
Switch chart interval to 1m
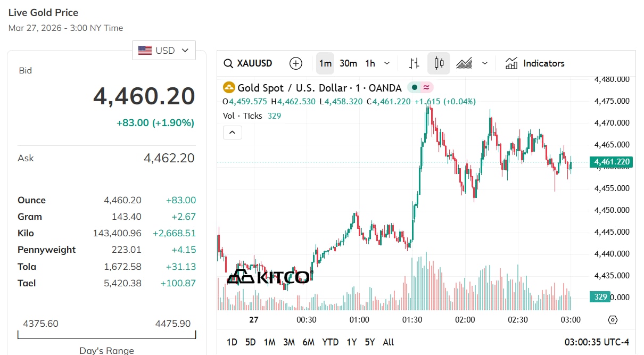[x=325, y=63]
